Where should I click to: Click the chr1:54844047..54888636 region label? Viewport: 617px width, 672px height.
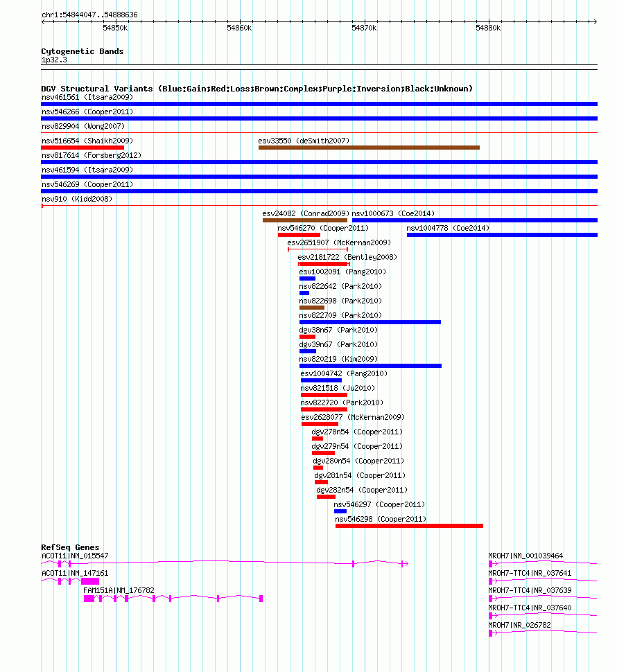pos(89,15)
